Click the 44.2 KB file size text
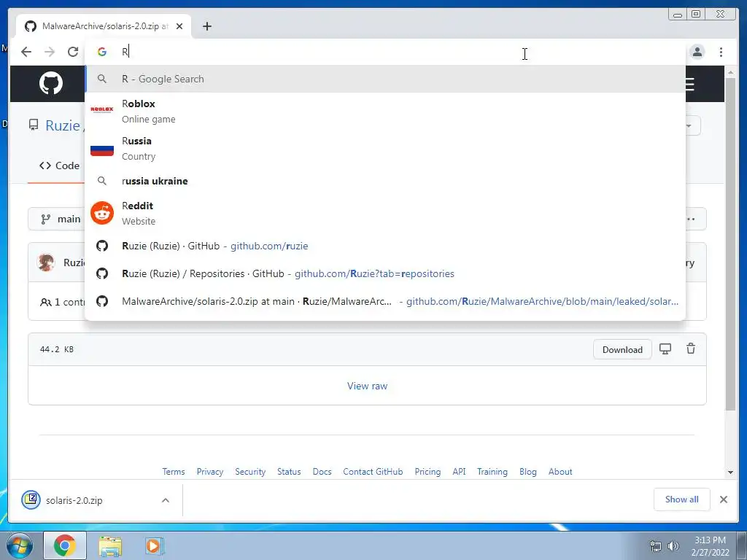 [x=57, y=349]
